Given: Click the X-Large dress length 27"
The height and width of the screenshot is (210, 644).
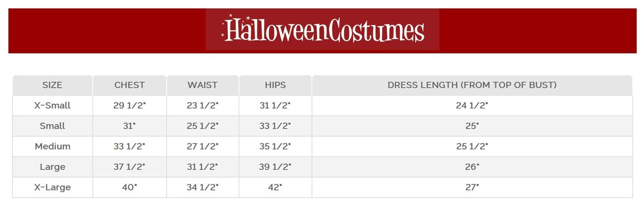Looking at the screenshot, I should (x=472, y=188).
